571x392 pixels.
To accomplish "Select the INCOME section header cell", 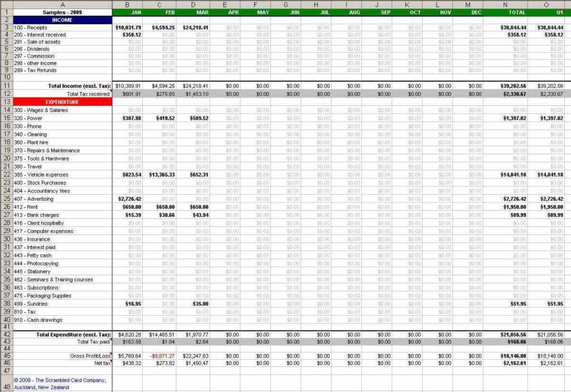I will (x=62, y=19).
